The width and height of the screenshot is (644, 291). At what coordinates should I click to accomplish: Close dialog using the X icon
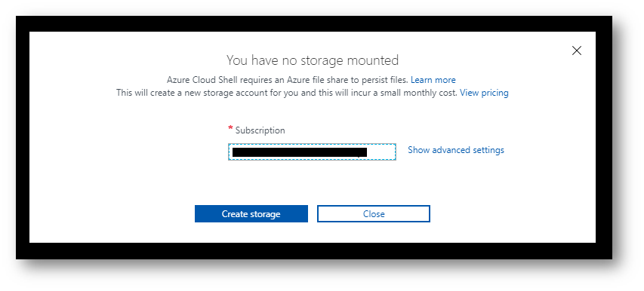[577, 51]
